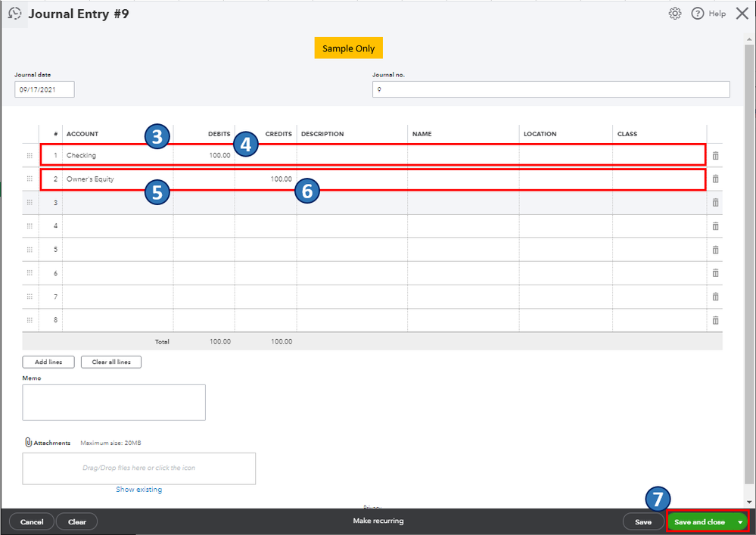Click the NAME column header

422,134
